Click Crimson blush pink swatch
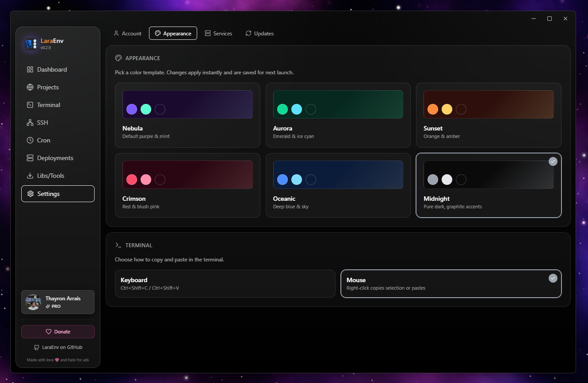This screenshot has width=588, height=383. [146, 180]
